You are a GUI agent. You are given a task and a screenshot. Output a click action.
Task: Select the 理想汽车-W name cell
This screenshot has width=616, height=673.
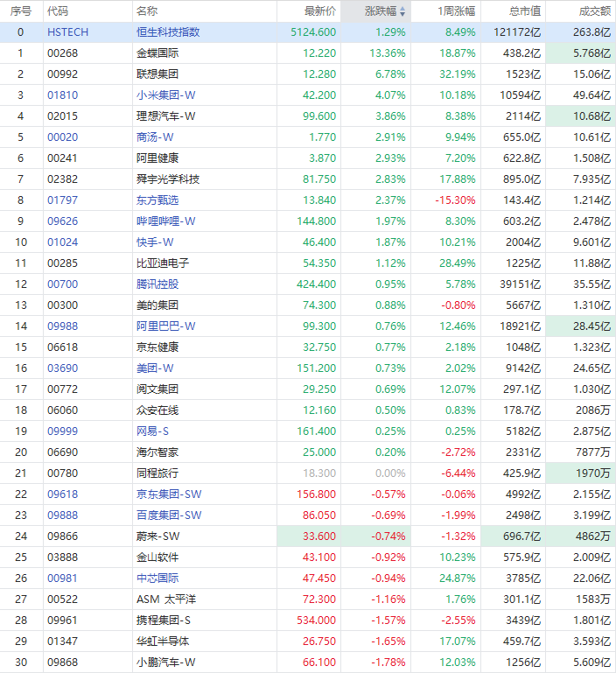click(205, 116)
